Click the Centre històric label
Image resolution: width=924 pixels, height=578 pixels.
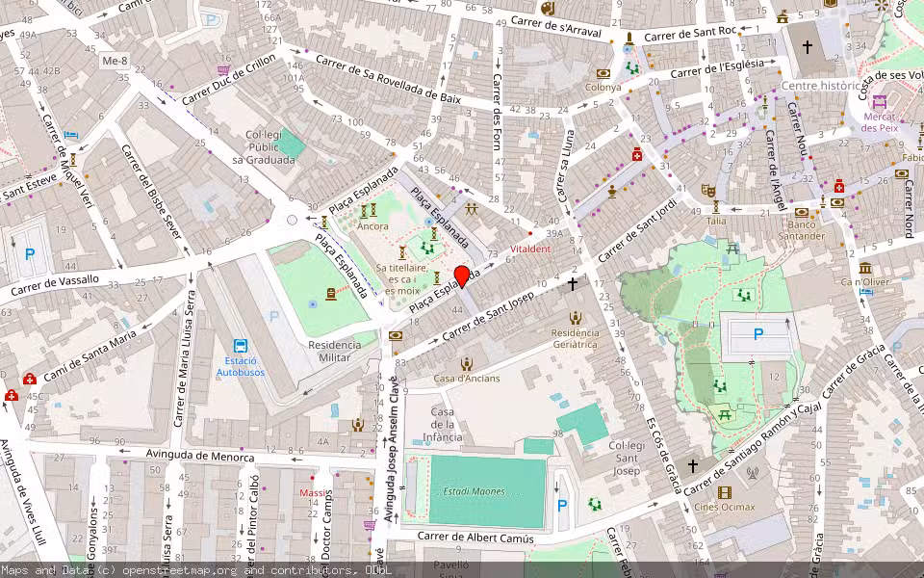(x=821, y=86)
